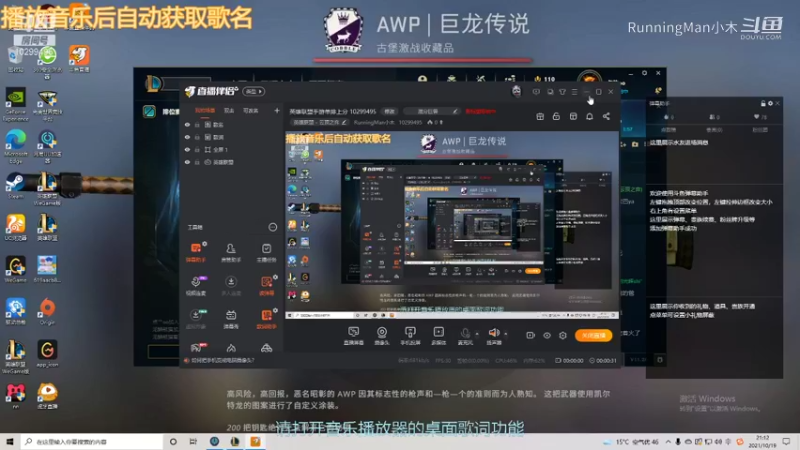Screen dimensions: 800x450
Task: Click the recording camera icon beside the preview eye
Action: (x=530, y=335)
